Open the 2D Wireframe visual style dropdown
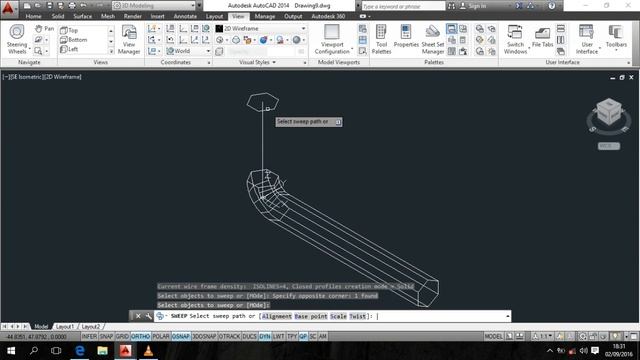The width and height of the screenshot is (640, 360). tap(260, 29)
